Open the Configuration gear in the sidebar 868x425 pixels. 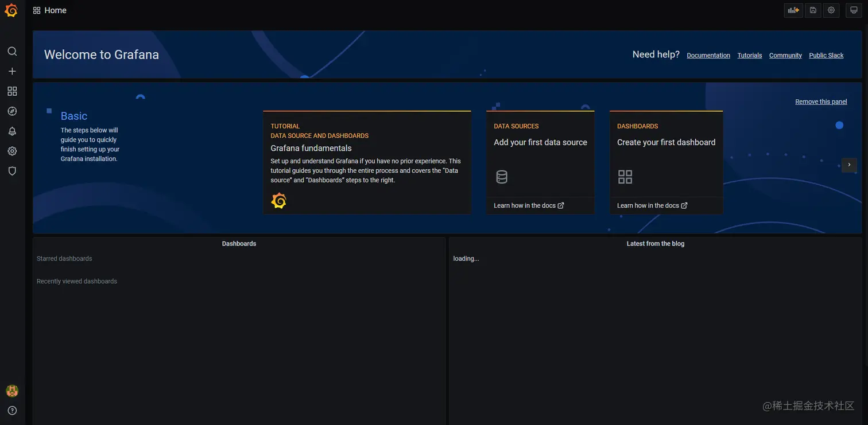coord(12,151)
